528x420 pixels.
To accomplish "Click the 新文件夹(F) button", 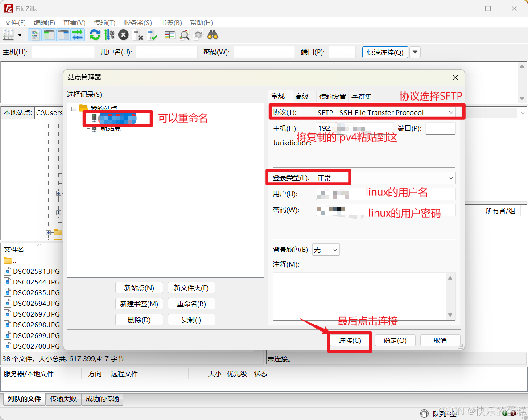I will pyautogui.click(x=191, y=288).
